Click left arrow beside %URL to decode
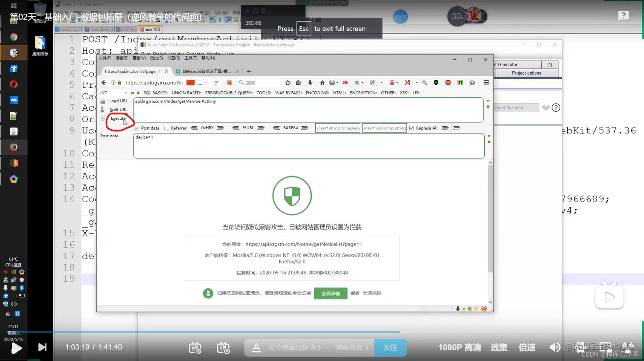Image resolution: width=644 pixels, height=361 pixels. tap(236, 128)
